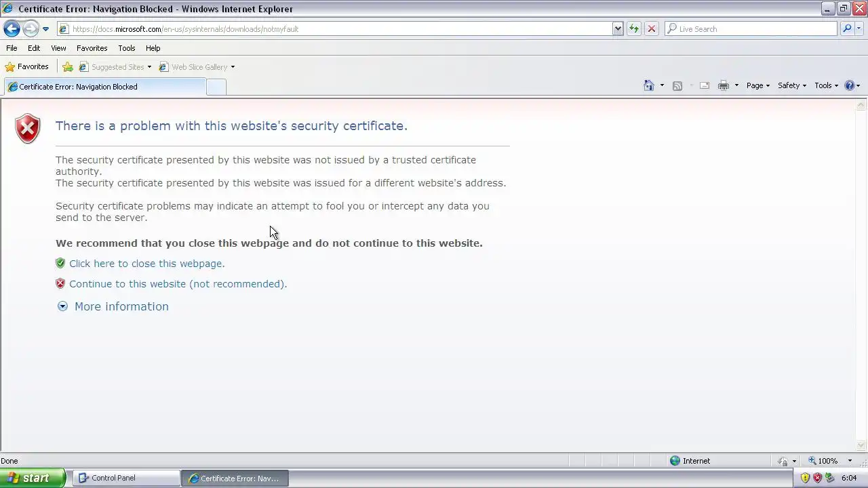868x488 pixels.
Task: Click the red shield tray icon
Action: (817, 478)
